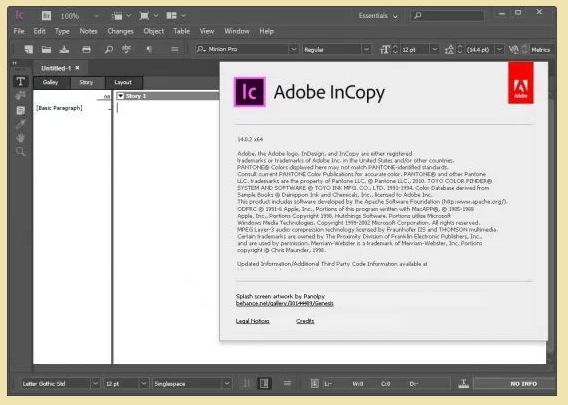
Task: Open the leading (14.4 pt) dropdown arrow
Action: pos(500,49)
